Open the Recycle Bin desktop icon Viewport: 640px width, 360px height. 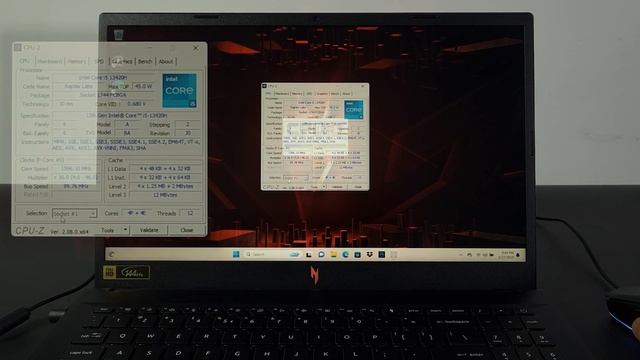coord(118,34)
